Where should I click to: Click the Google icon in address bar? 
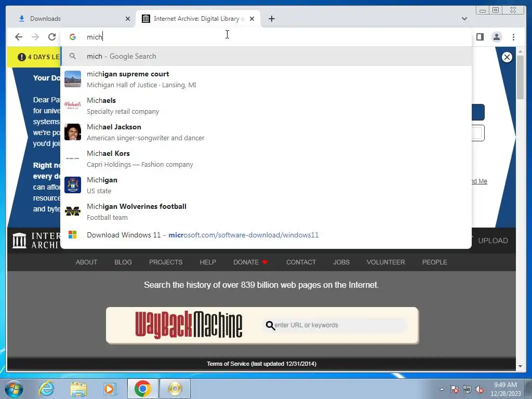point(73,37)
